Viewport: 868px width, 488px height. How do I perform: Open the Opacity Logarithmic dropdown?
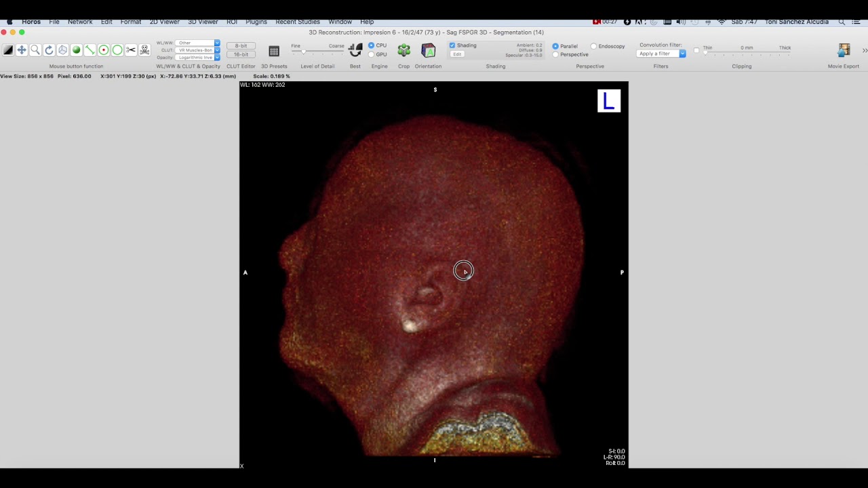tap(197, 58)
